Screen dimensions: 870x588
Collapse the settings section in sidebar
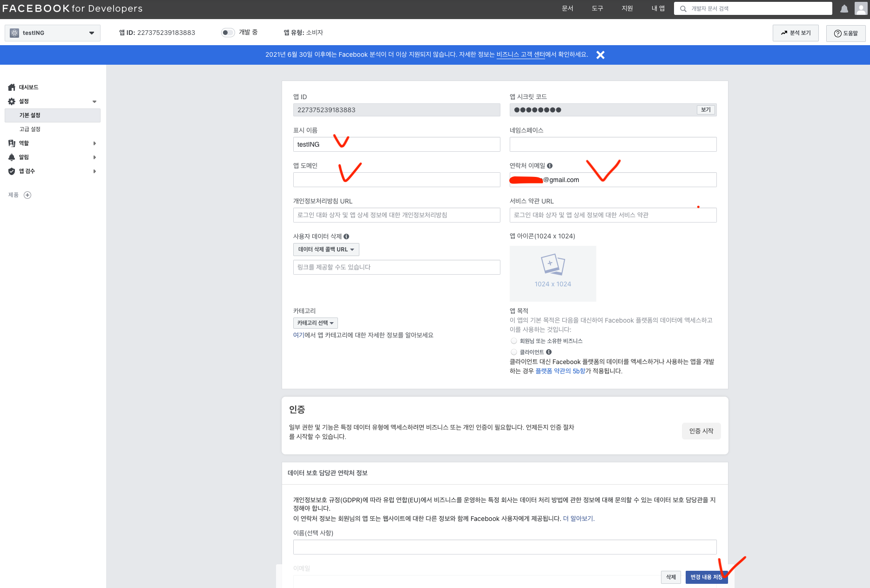coord(94,101)
